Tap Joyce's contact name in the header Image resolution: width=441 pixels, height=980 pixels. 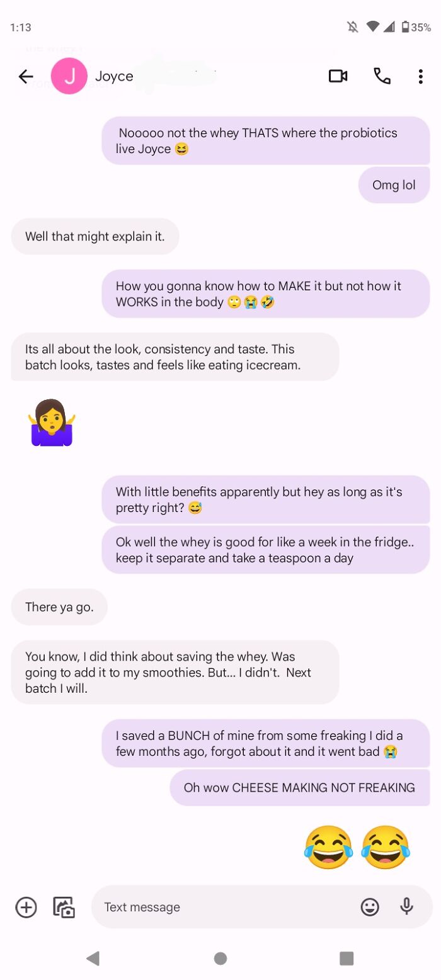coord(114,76)
